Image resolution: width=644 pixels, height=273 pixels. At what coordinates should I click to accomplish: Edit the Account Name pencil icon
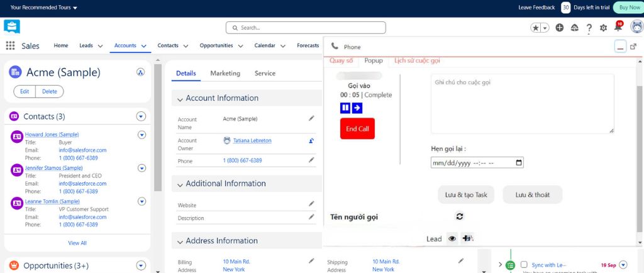(x=311, y=118)
